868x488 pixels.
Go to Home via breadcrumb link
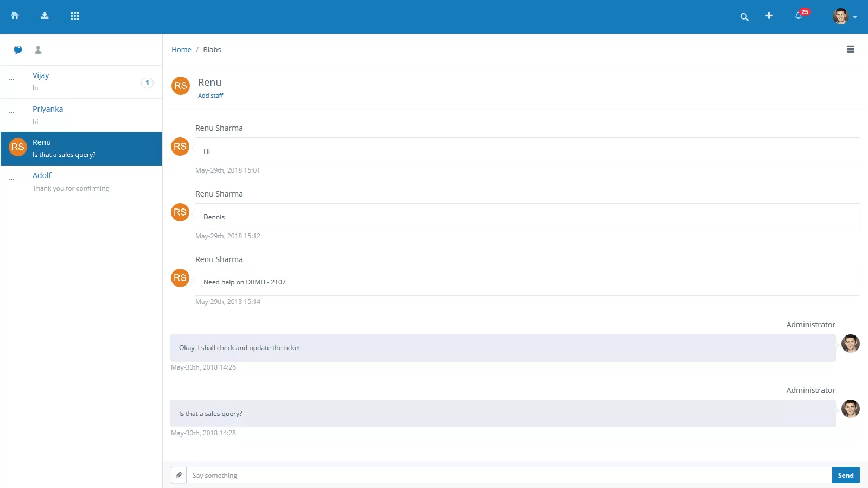pos(181,49)
